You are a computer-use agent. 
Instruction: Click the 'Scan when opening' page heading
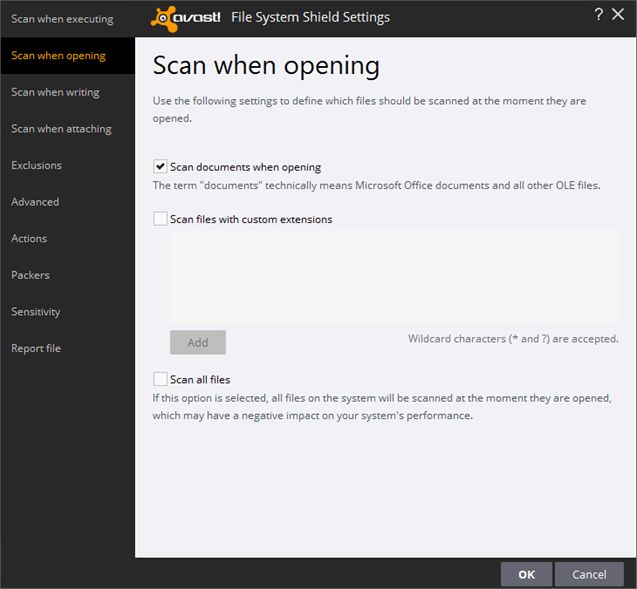point(266,66)
